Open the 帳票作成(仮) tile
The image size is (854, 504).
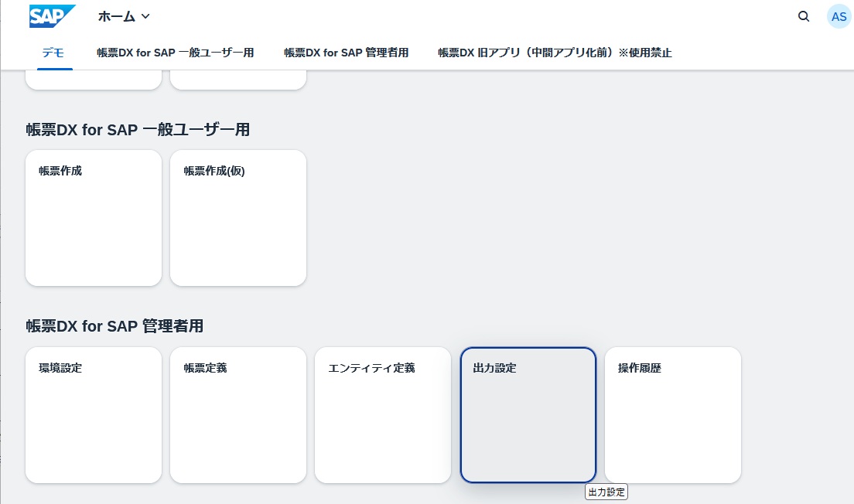[x=237, y=217]
